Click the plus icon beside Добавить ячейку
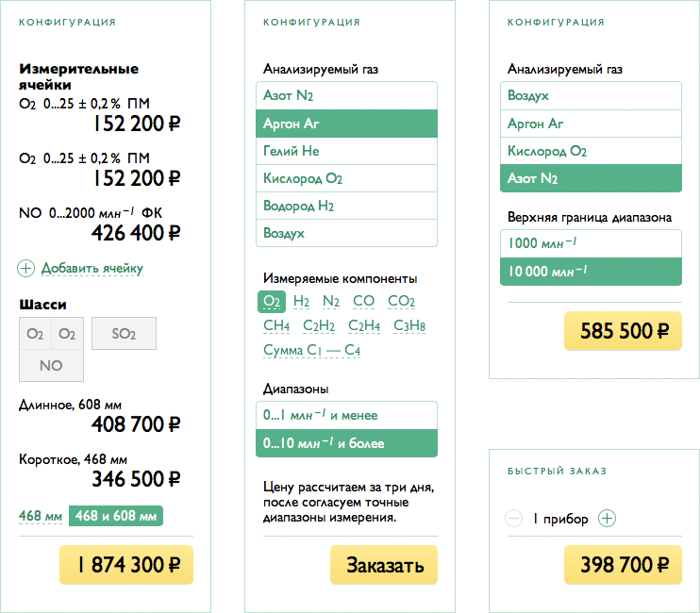 [26, 269]
